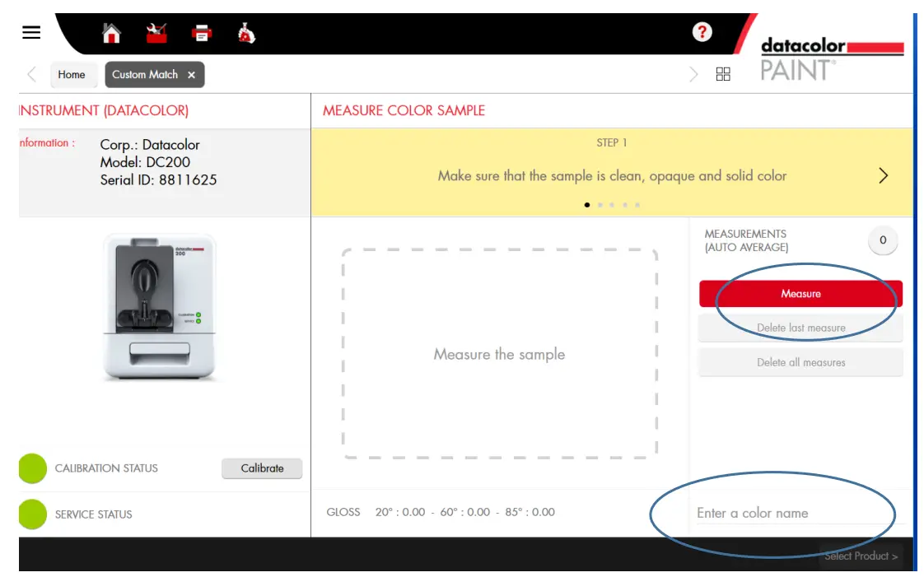
Task: Click the CALIBRATION STATUS label
Action: [x=107, y=468]
